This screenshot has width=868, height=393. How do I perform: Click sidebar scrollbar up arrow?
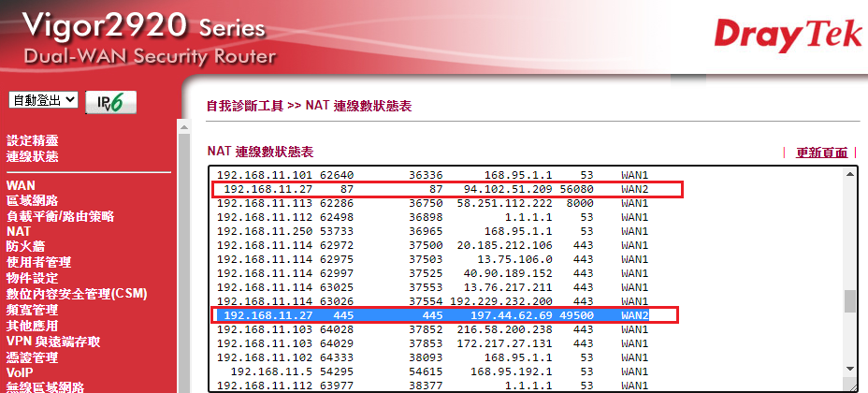183,127
